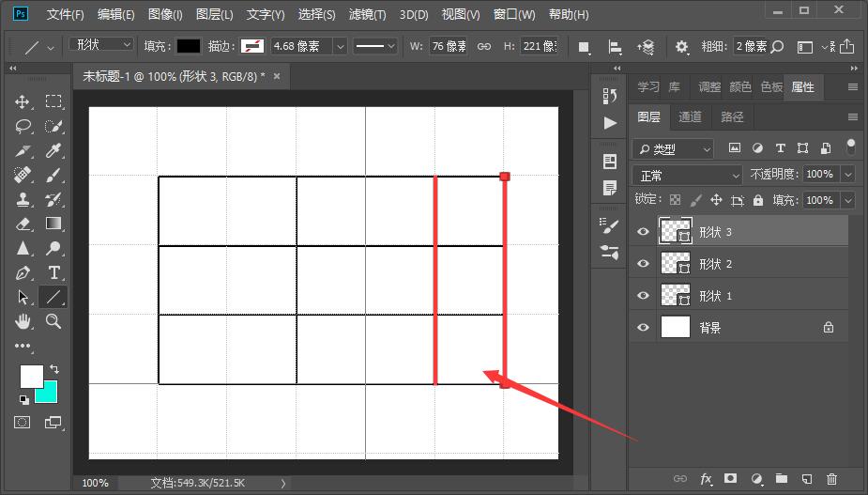Viewport: 868px width, 495px height.
Task: Click the width input field
Action: [x=448, y=47]
